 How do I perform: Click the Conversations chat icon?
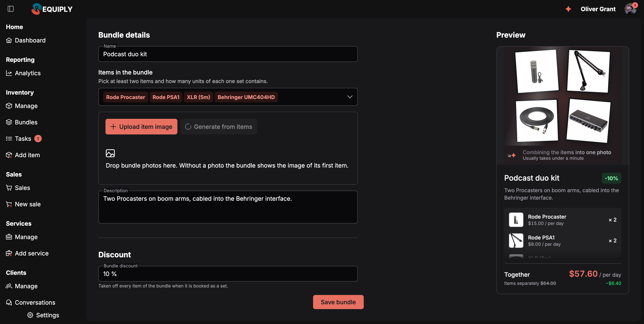(9, 303)
